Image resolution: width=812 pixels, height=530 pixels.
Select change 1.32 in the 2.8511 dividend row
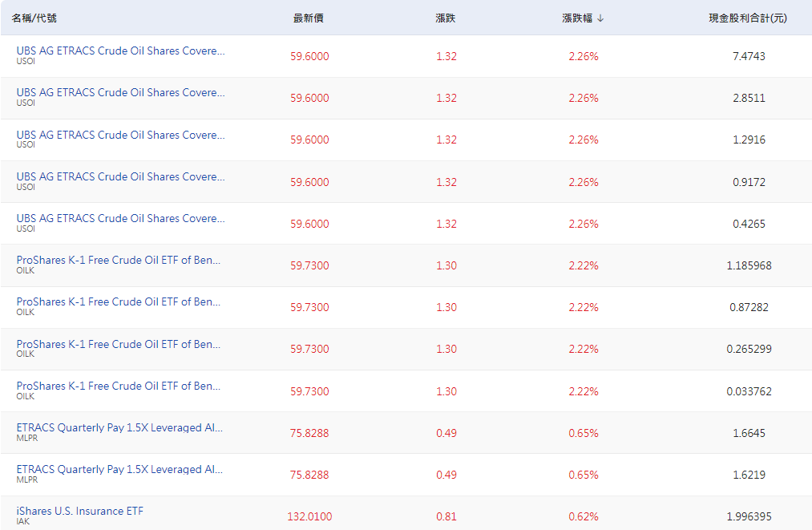[x=446, y=98]
